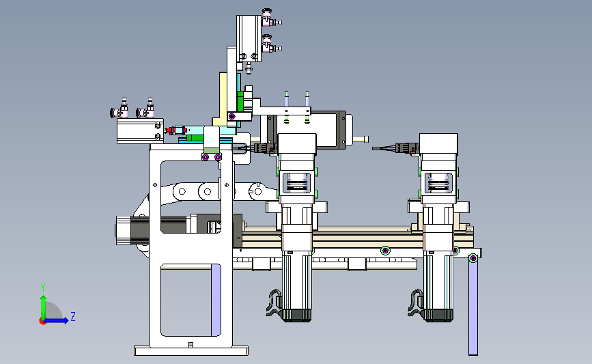Click the Z axis label on the triad
The width and height of the screenshot is (592, 364).
[x=73, y=316]
